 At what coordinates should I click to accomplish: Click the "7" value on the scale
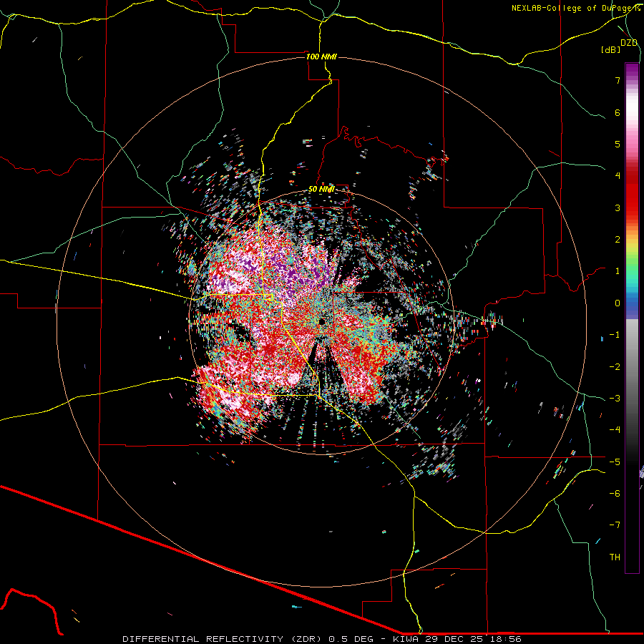pyautogui.click(x=618, y=80)
